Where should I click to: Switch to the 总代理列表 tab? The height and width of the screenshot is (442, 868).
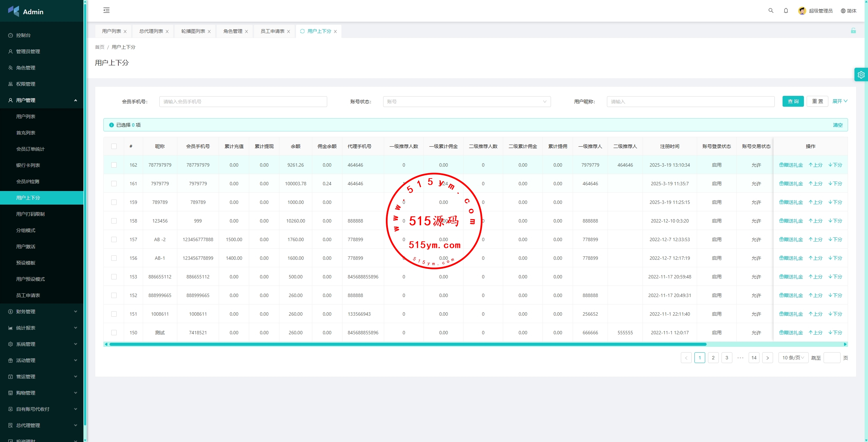coord(151,31)
